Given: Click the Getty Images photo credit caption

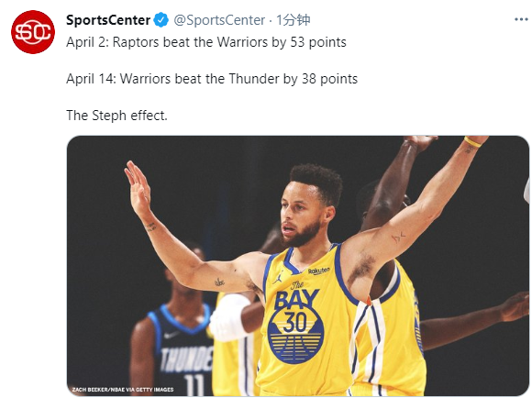Looking at the screenshot, I should click(123, 390).
